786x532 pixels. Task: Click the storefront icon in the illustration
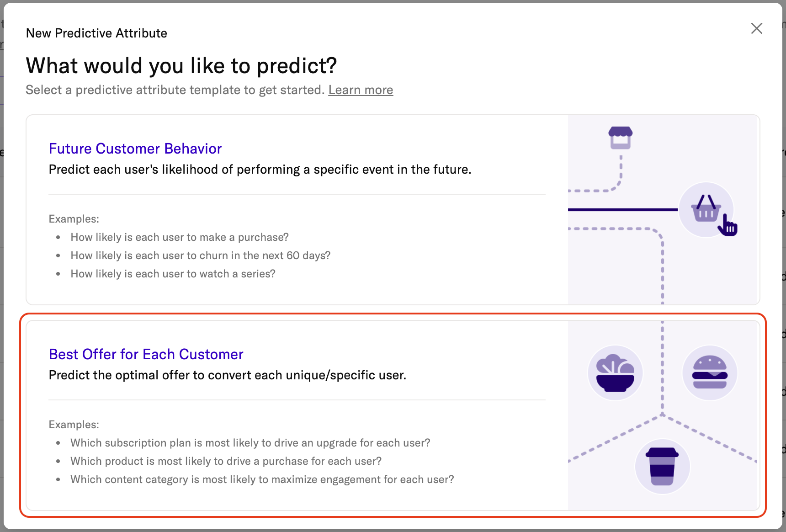[x=620, y=138]
